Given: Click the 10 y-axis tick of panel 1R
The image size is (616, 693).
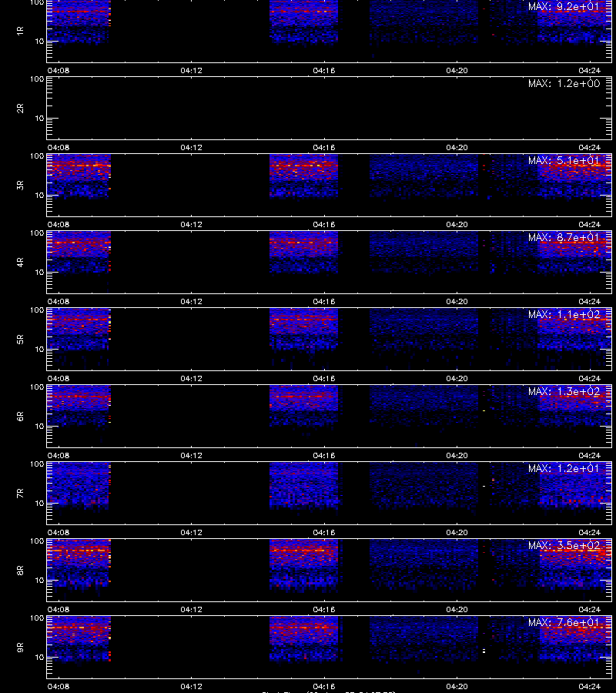Looking at the screenshot, I should (x=39, y=41).
